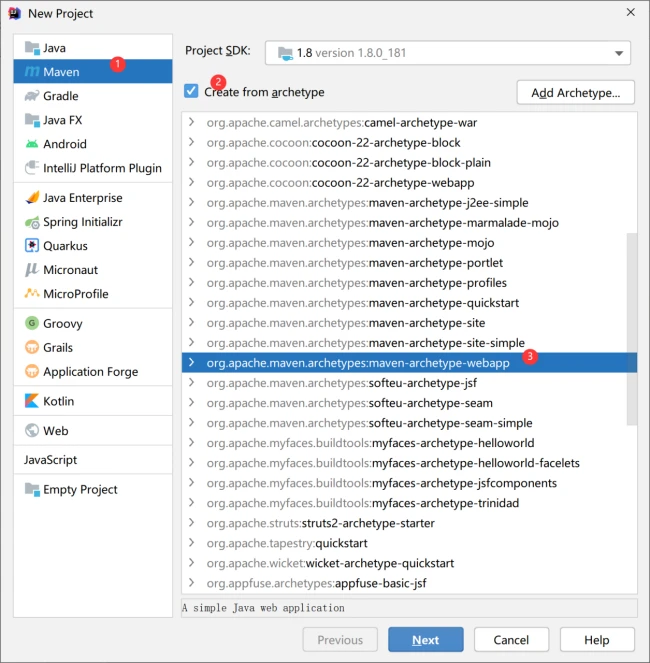Select Spring Initializr label

(x=83, y=222)
